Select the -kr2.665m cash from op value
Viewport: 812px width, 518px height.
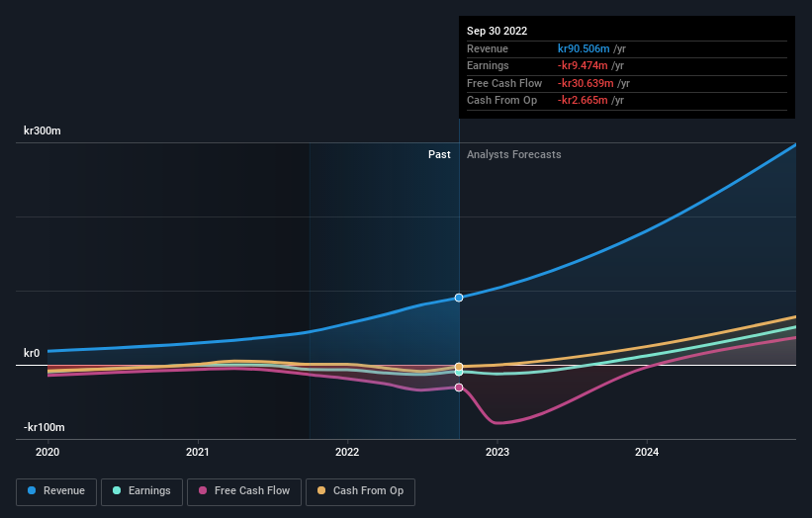pos(583,101)
